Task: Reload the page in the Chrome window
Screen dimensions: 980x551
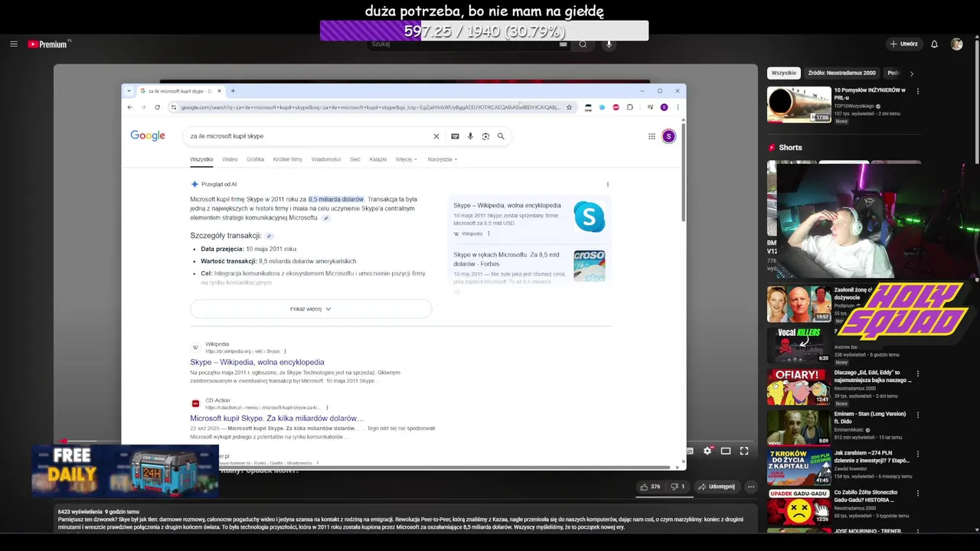Action: pyautogui.click(x=157, y=107)
